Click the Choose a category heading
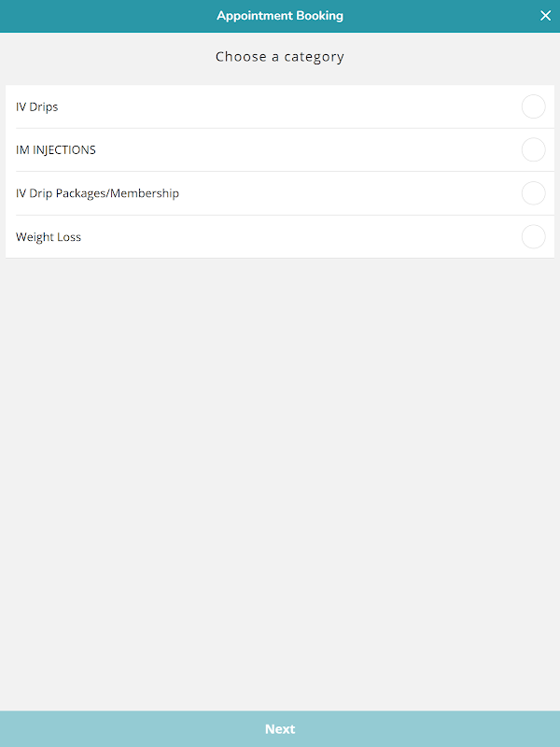Viewport: 560px width, 747px height. (280, 57)
